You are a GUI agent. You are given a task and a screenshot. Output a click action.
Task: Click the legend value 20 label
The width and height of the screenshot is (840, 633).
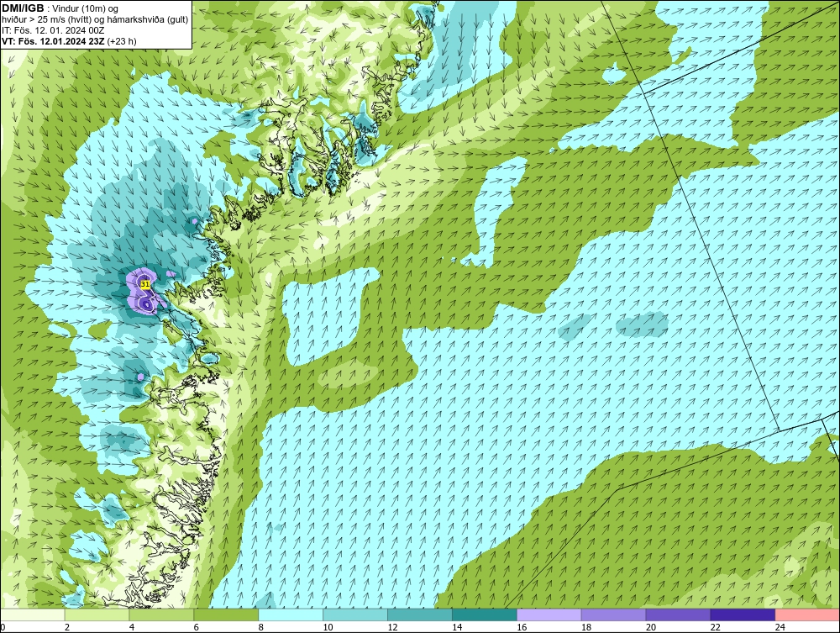[651, 627]
